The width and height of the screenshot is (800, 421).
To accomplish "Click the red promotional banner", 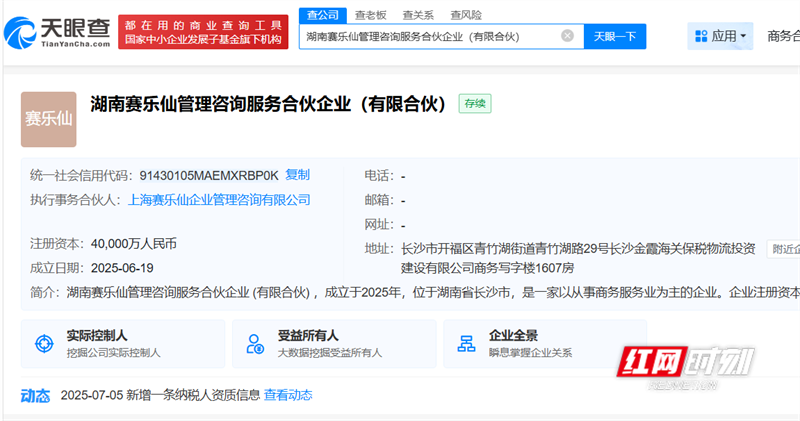I will [203, 32].
